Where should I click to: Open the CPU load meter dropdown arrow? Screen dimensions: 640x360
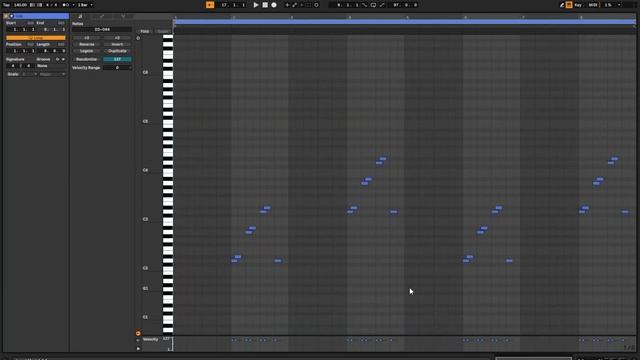tap(619, 5)
